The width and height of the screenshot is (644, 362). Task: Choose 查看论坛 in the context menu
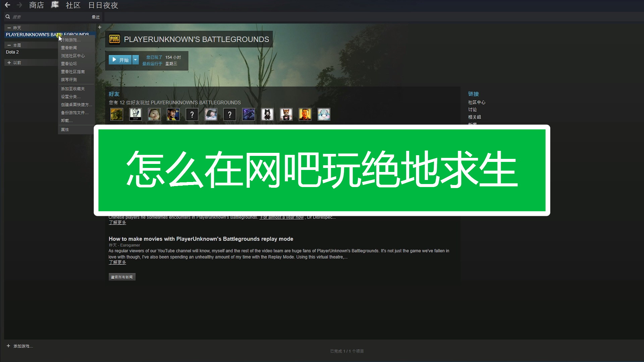[76, 64]
